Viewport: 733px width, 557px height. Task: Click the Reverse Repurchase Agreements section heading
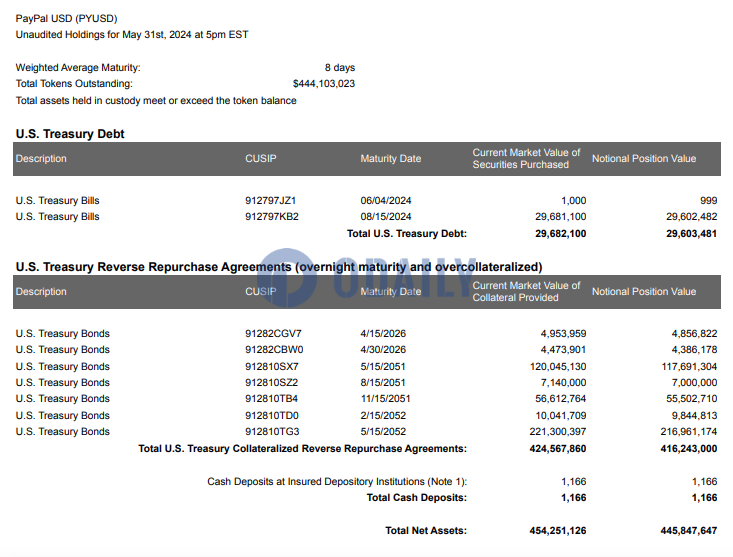279,267
